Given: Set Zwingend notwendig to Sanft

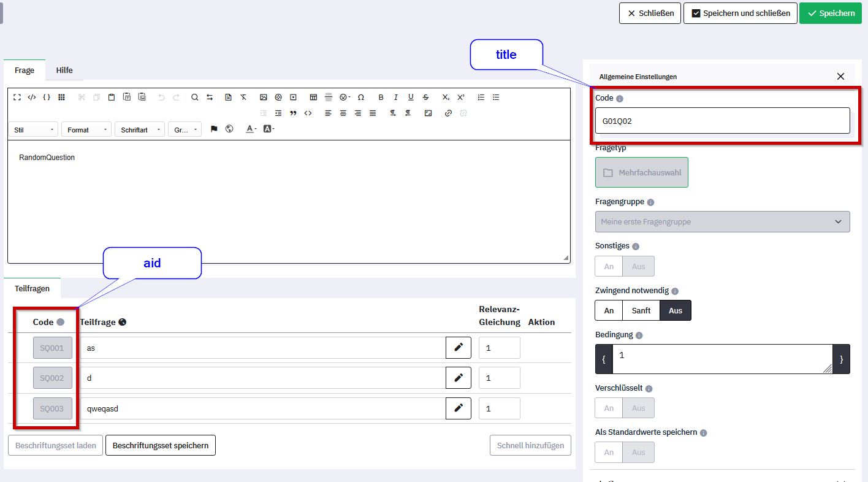Looking at the screenshot, I should click(641, 310).
